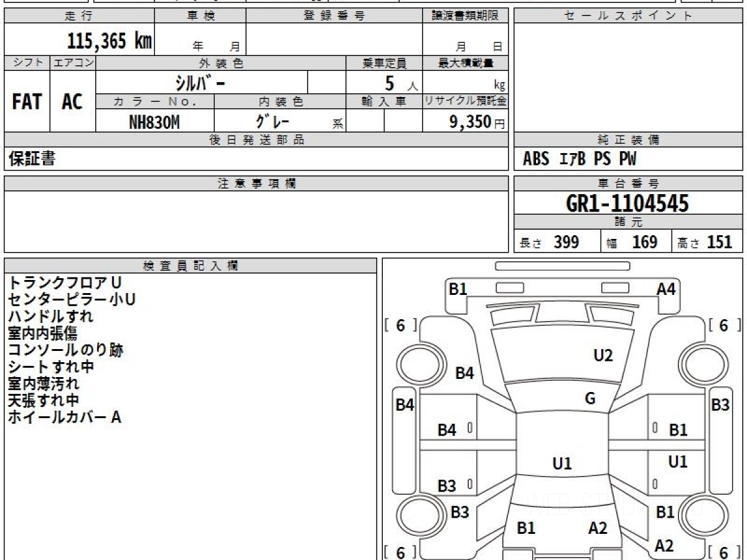Click the 最大積載量 header

point(466,63)
